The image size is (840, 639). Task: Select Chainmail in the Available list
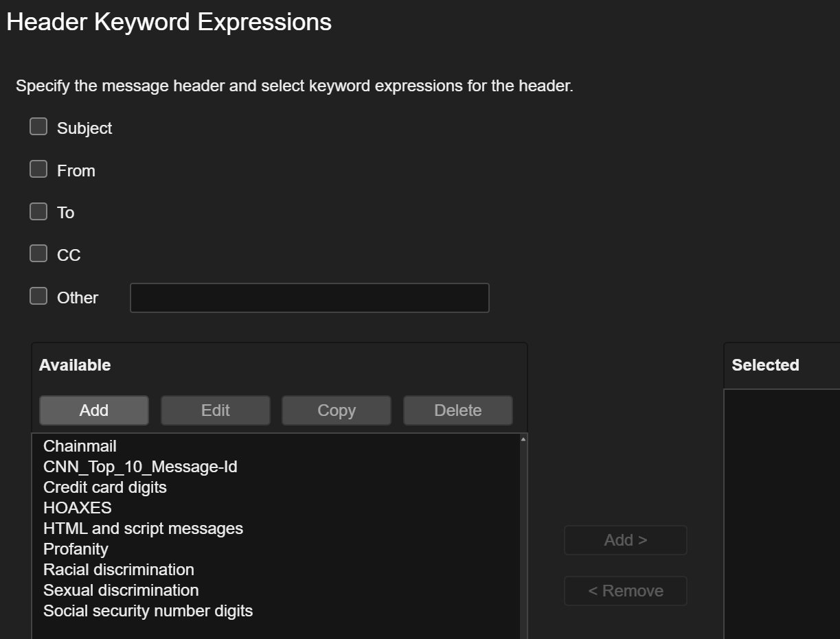coord(80,446)
